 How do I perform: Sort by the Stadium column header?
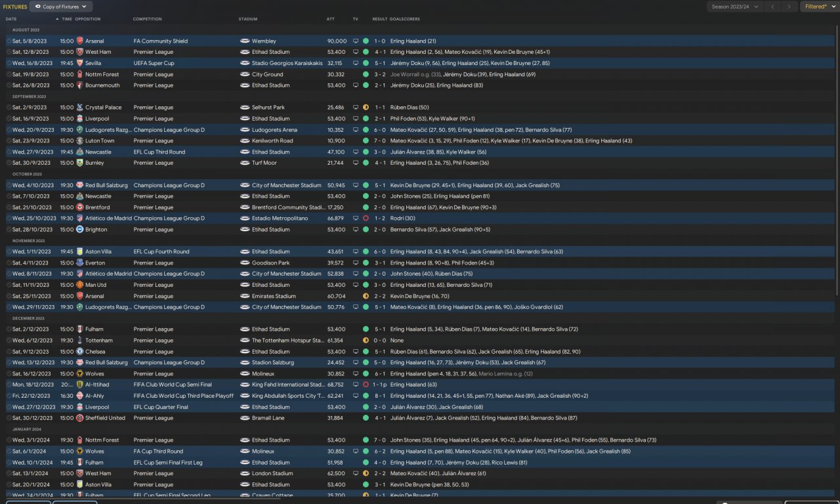point(248,19)
